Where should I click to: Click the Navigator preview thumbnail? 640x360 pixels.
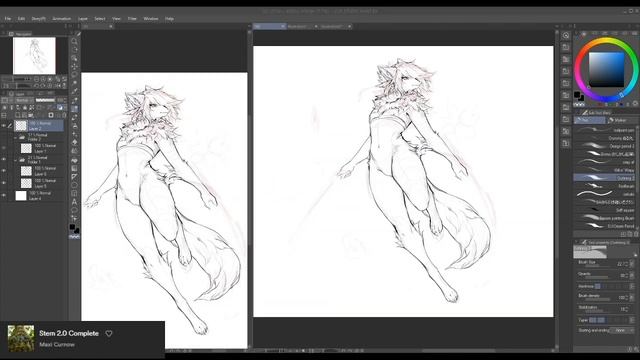[34, 56]
